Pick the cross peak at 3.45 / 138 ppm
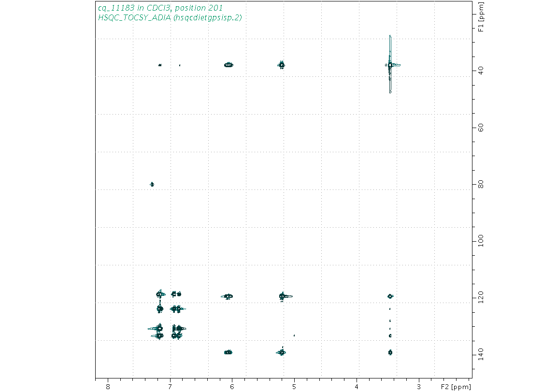 (x=390, y=352)
